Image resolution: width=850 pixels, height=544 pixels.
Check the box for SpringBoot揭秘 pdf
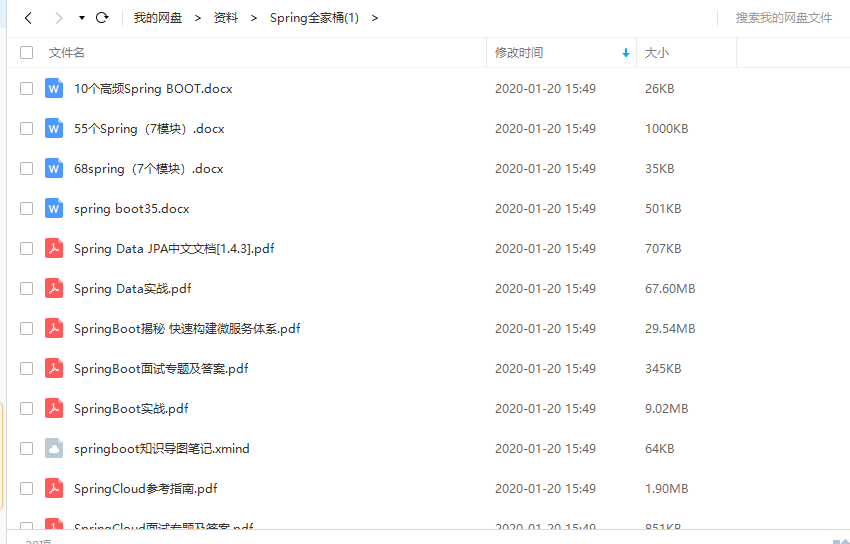26,328
